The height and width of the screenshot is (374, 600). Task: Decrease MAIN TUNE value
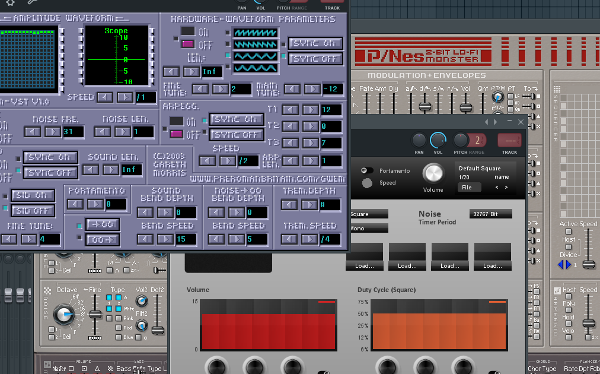(x=292, y=89)
